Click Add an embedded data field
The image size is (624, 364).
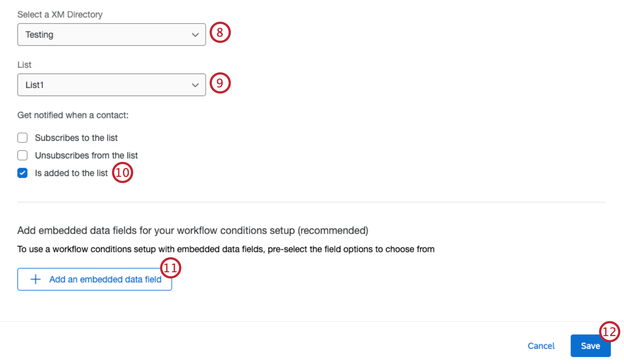[x=94, y=279]
